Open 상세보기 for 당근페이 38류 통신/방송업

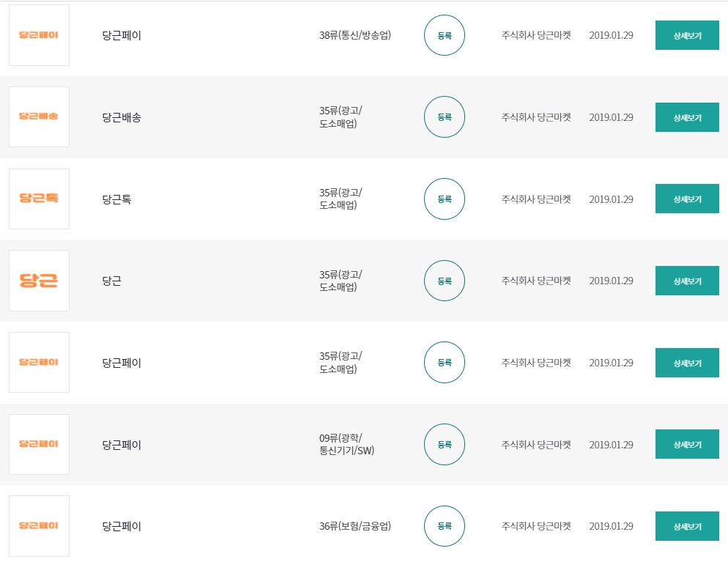pyautogui.click(x=686, y=35)
